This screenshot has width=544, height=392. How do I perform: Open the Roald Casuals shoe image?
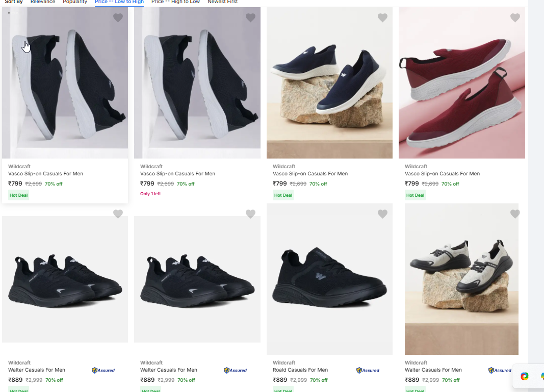coord(329,279)
